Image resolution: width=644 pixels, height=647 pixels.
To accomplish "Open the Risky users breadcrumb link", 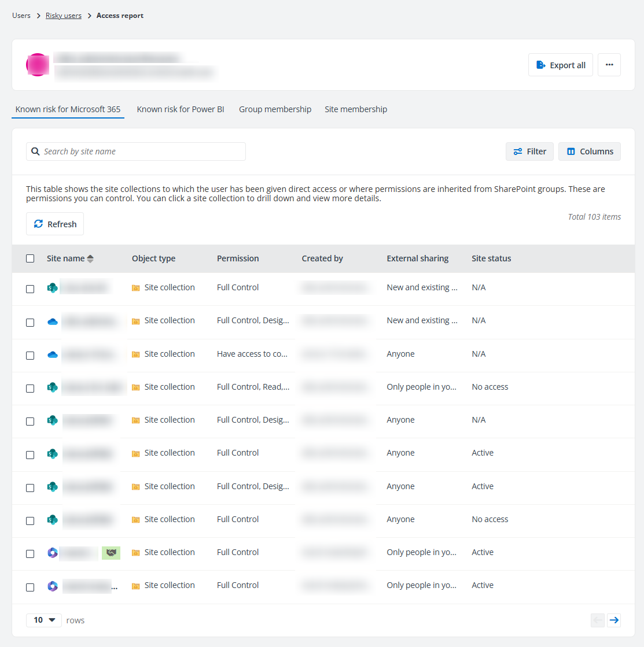I will 63,15.
